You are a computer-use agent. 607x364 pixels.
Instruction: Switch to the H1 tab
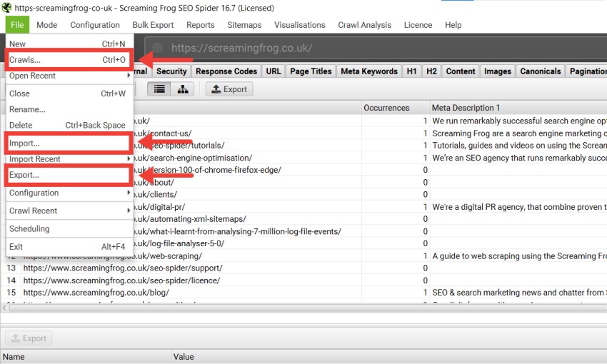pyautogui.click(x=411, y=71)
